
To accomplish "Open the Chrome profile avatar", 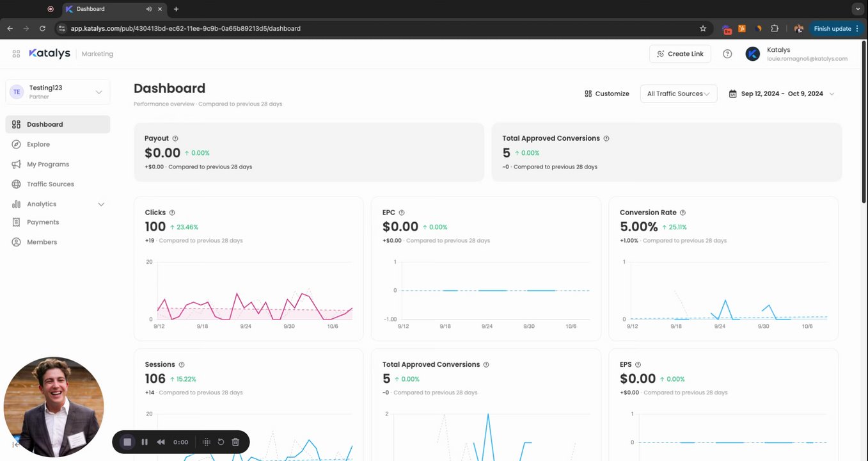I will click(x=798, y=28).
